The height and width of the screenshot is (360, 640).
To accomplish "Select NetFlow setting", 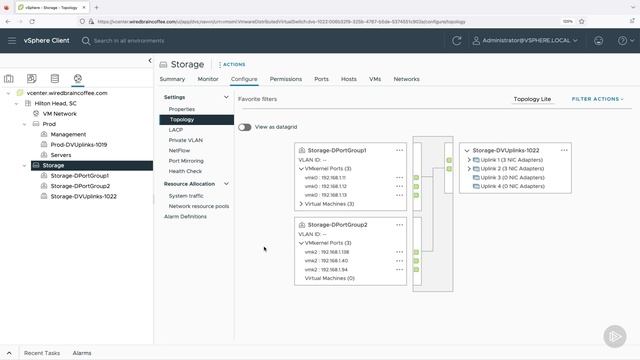I will tap(179, 151).
